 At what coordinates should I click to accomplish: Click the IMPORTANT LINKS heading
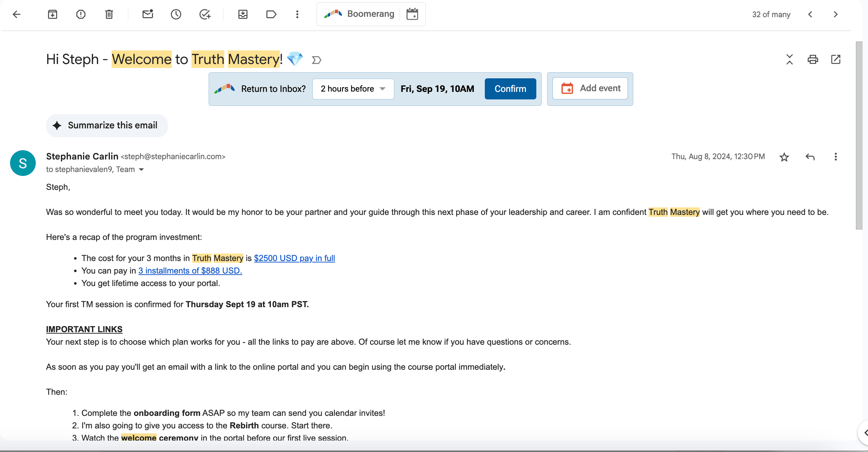[84, 329]
